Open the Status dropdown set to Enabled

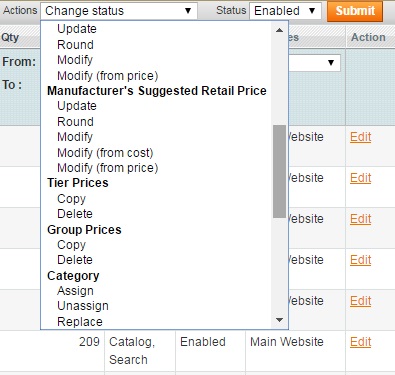point(285,11)
